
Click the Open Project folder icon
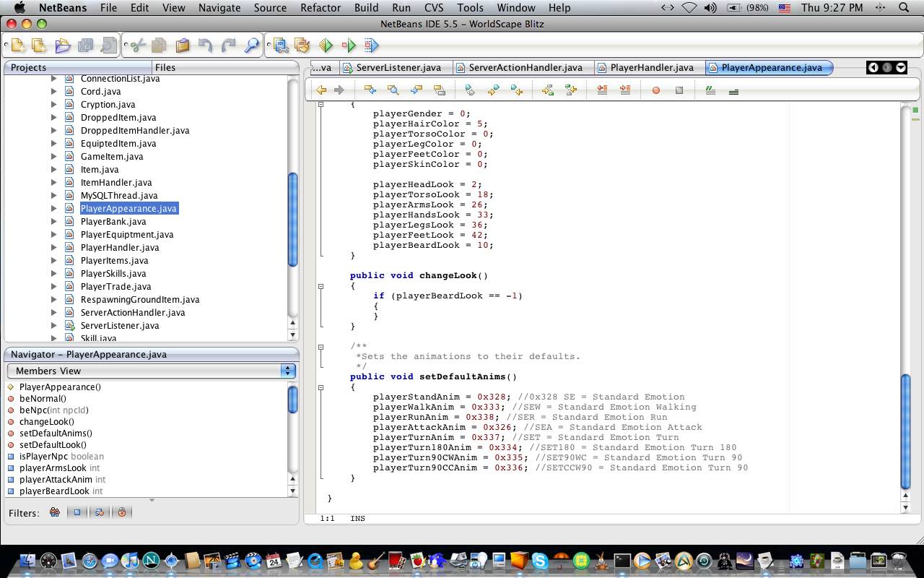coord(63,46)
